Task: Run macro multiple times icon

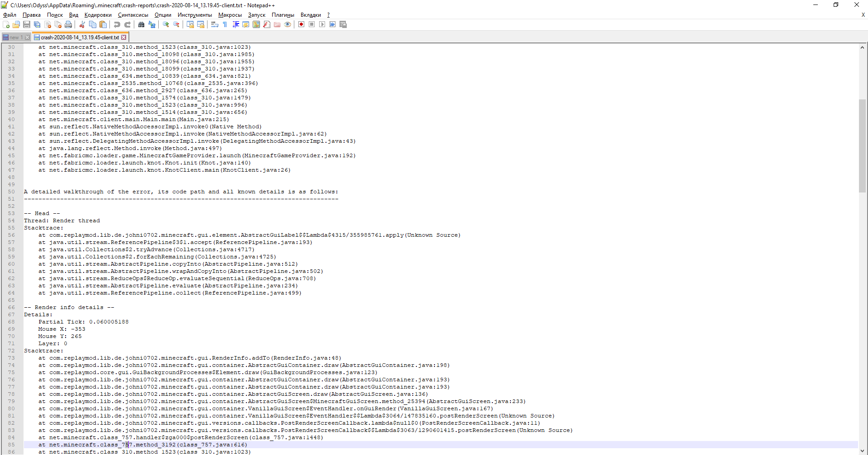Action: click(333, 24)
